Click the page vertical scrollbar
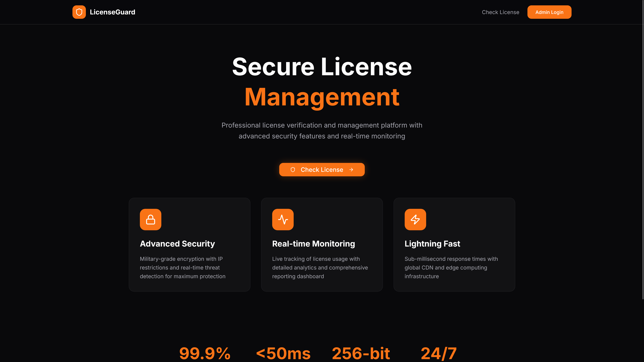This screenshot has height=362, width=644. (x=643, y=149)
